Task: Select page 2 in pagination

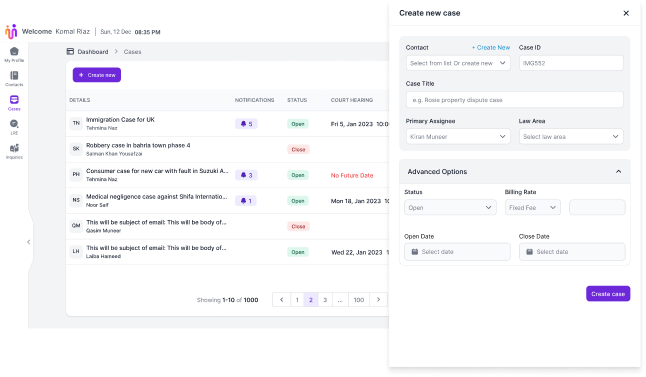Action: coord(311,300)
